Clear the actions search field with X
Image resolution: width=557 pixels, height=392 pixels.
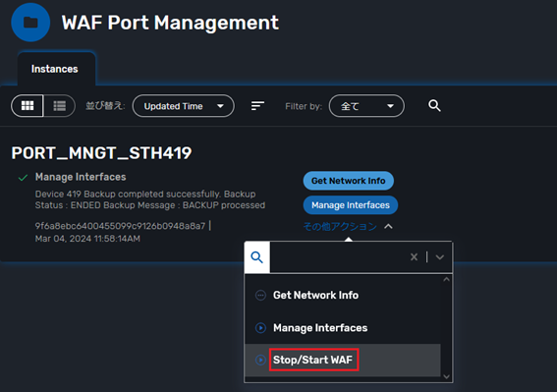coord(414,257)
